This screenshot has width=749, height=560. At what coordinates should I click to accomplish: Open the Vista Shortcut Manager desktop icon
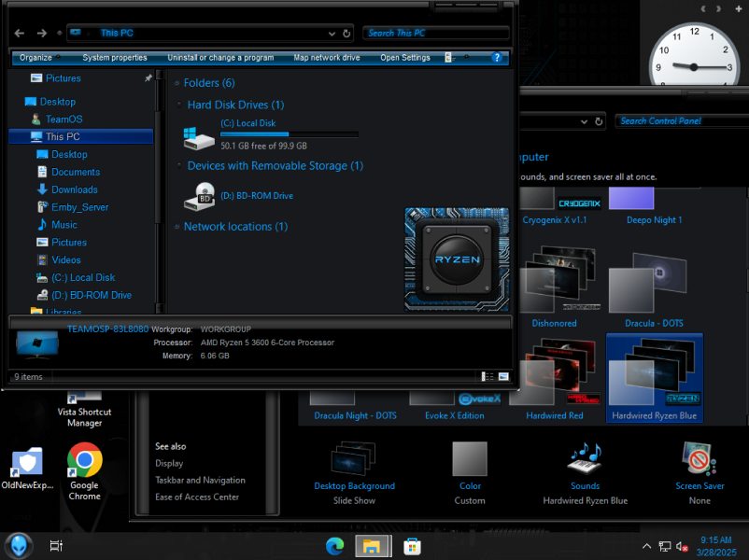pyautogui.click(x=85, y=409)
